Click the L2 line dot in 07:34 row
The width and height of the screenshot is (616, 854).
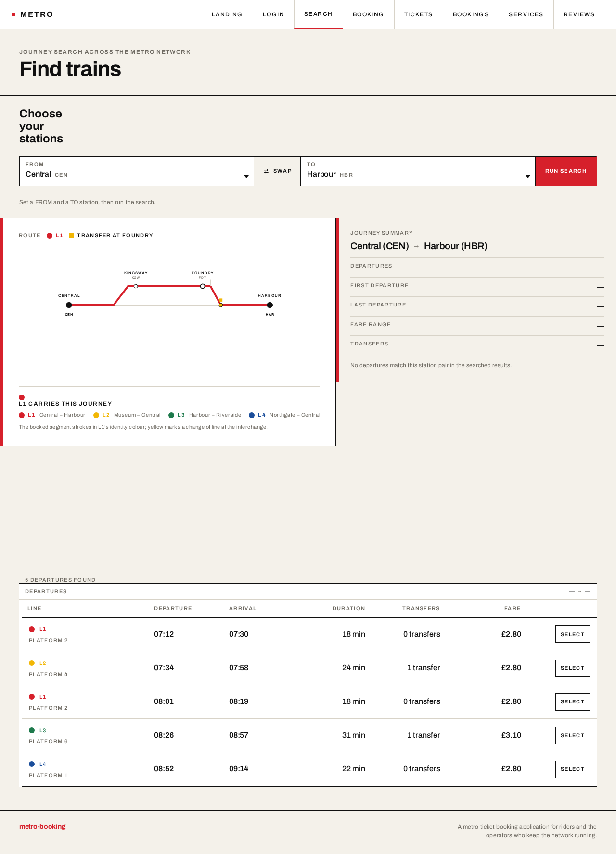(x=32, y=663)
